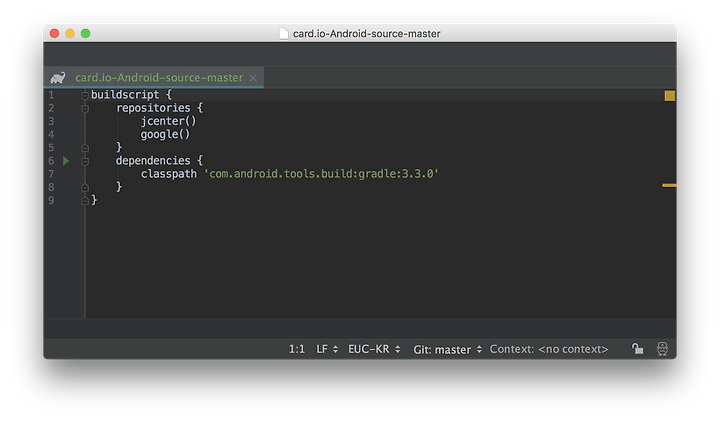Click the word classpath on line 7

click(x=169, y=174)
